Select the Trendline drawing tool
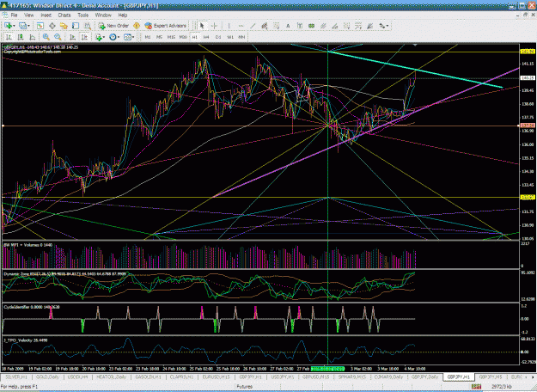 pos(253,26)
